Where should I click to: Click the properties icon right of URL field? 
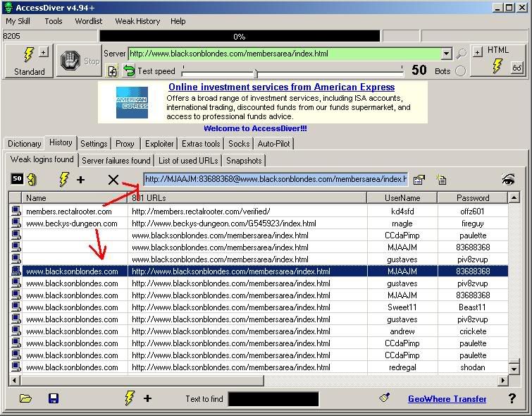[x=419, y=179]
